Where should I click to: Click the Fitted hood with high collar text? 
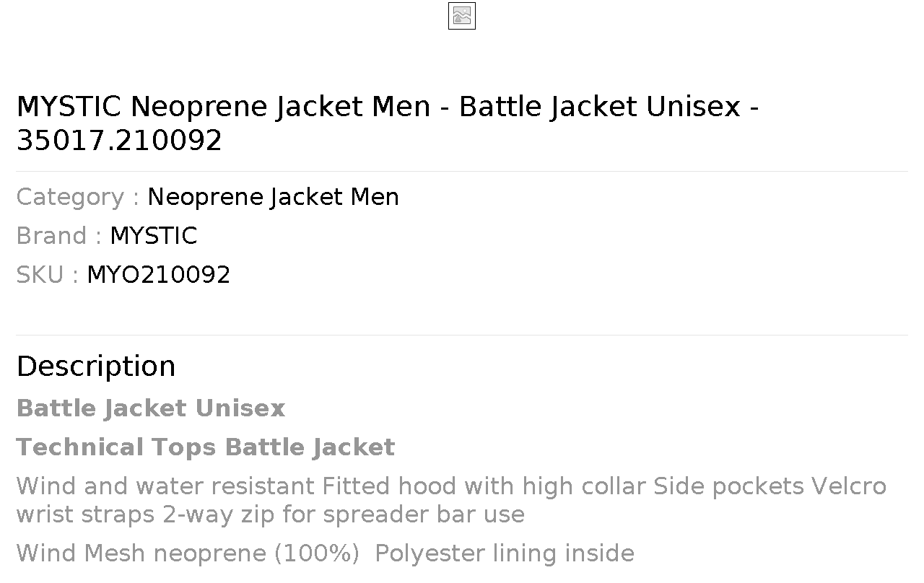coord(484,486)
